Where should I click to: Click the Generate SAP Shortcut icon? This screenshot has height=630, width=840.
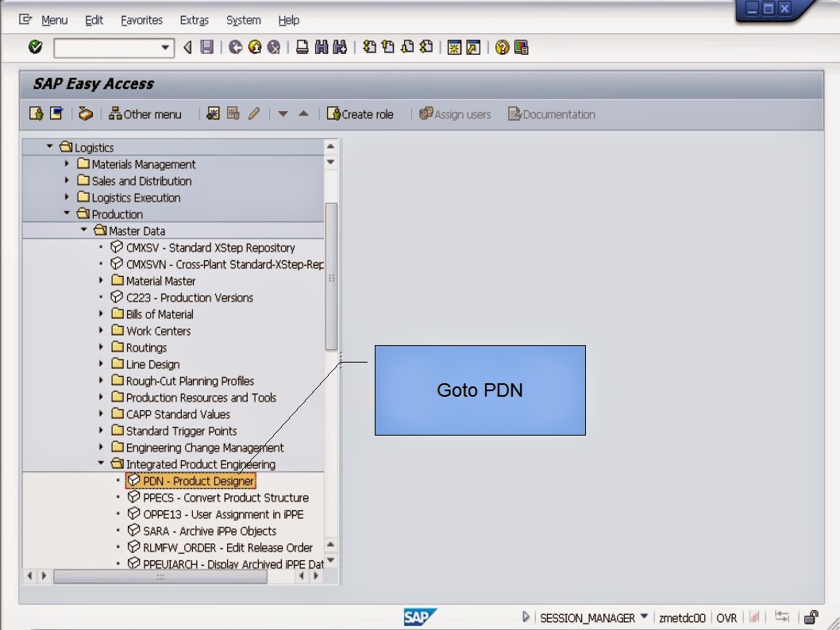(474, 48)
